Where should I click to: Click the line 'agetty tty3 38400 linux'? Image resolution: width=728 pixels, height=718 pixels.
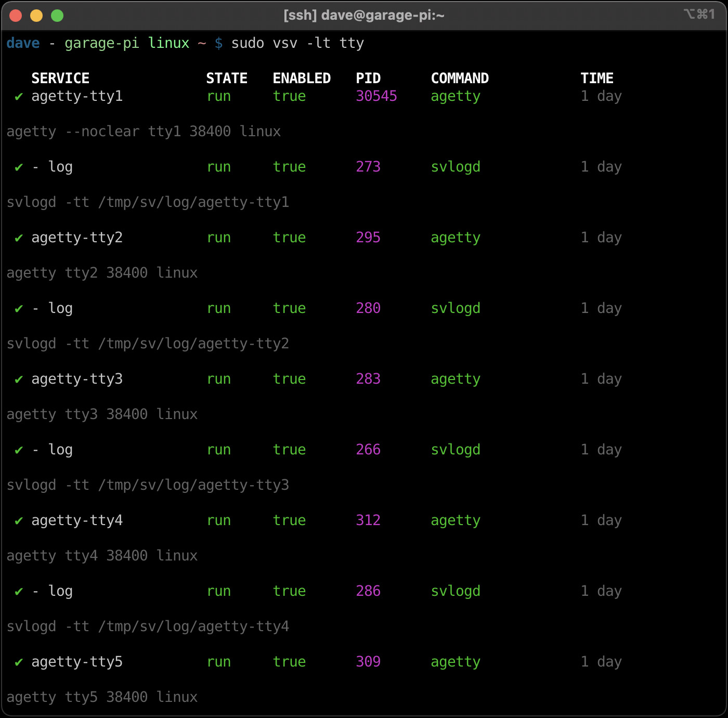click(x=102, y=415)
